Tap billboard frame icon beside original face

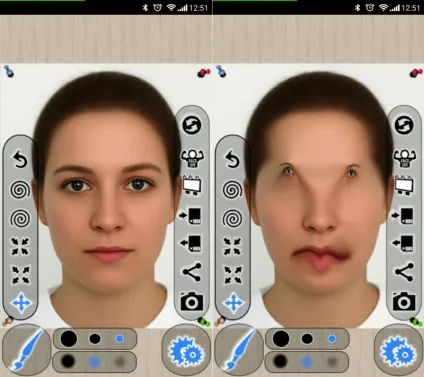point(192,185)
